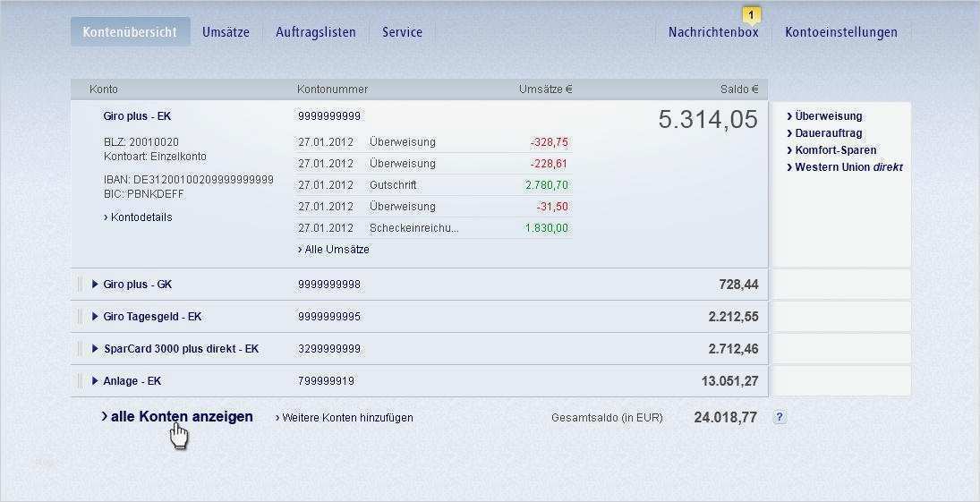The image size is (980, 502).
Task: Click the balance 13.051,27
Action: click(x=730, y=380)
